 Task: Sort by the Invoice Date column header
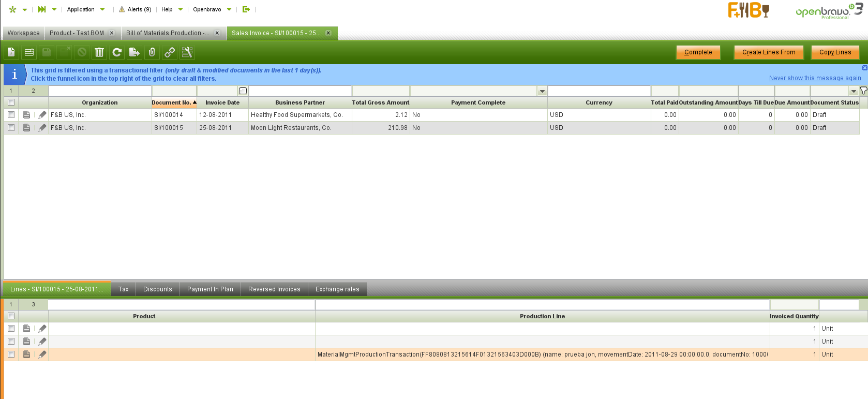point(222,102)
